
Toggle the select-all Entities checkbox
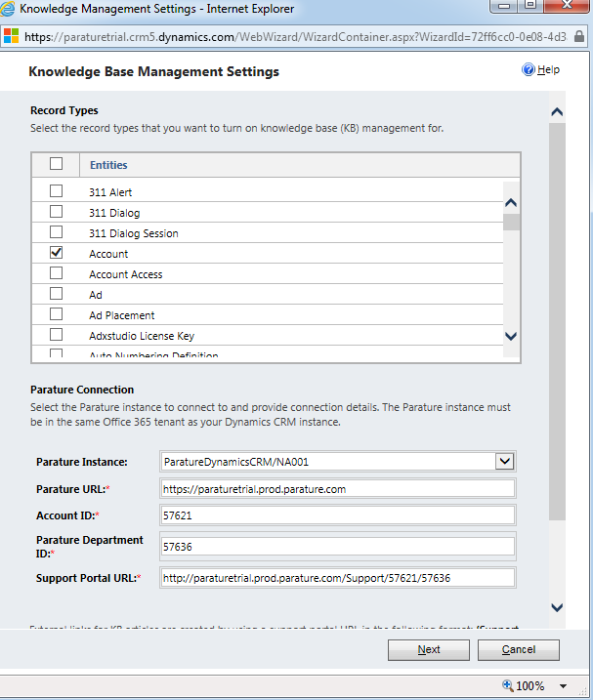56,163
